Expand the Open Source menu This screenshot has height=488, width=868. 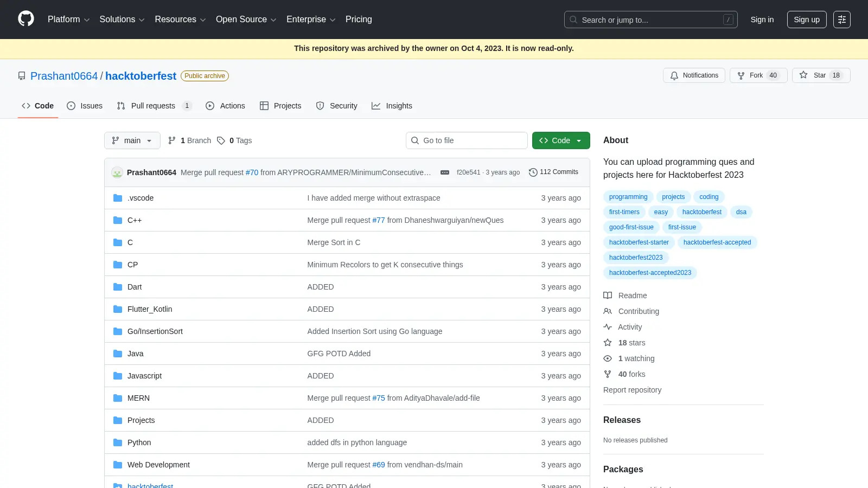coord(246,20)
